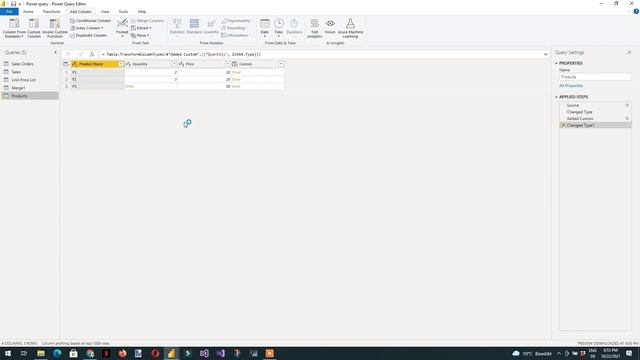The image size is (640, 360).
Task: Click the Standard number operations icon
Action: coord(194,24)
